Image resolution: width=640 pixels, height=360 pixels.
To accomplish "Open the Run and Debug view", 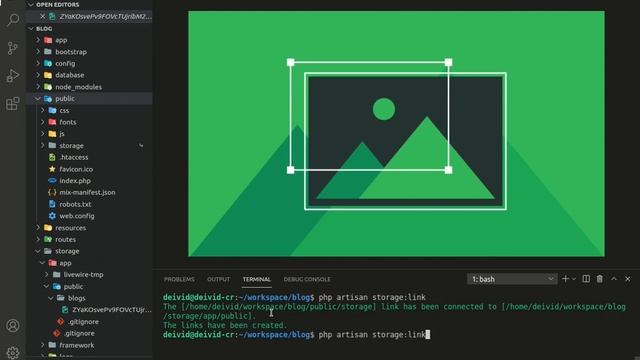I will point(13,76).
